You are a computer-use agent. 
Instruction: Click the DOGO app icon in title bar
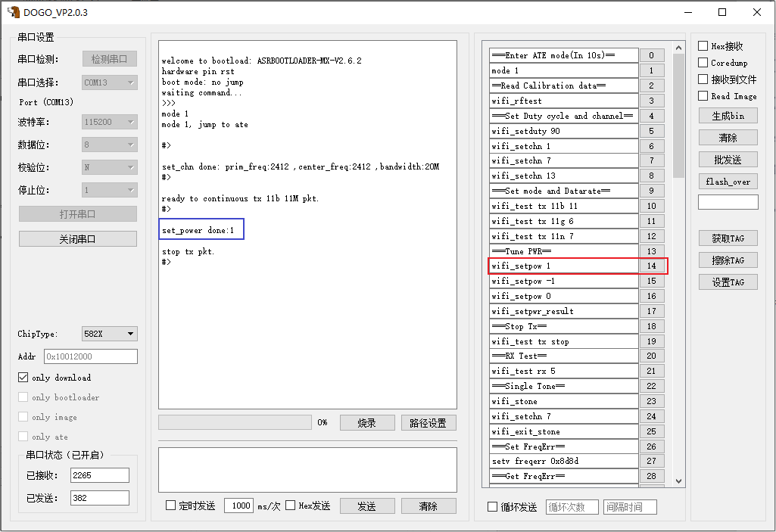point(14,12)
